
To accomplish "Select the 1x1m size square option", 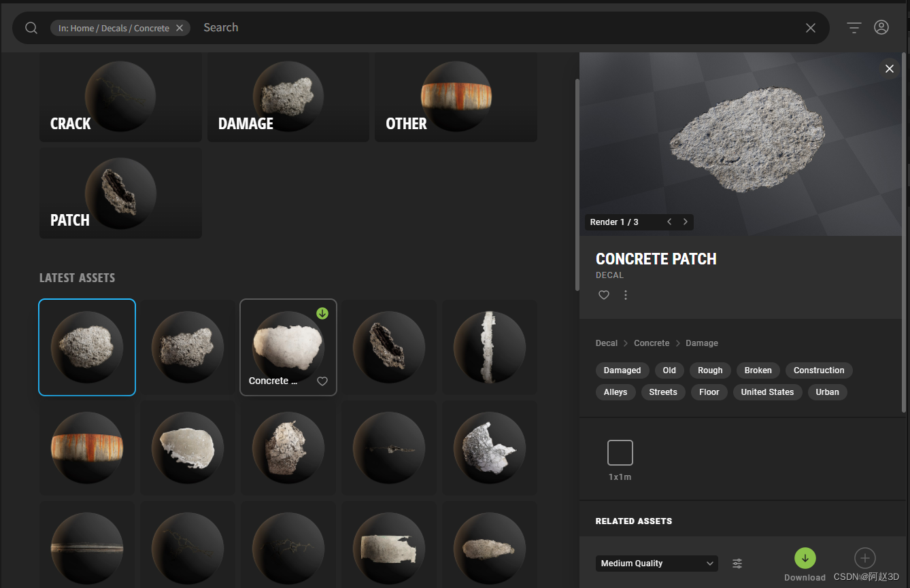I will pyautogui.click(x=620, y=453).
